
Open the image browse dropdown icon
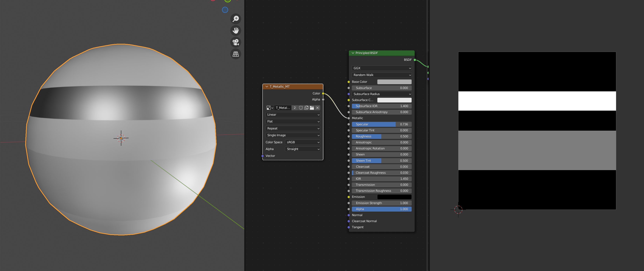pos(270,108)
